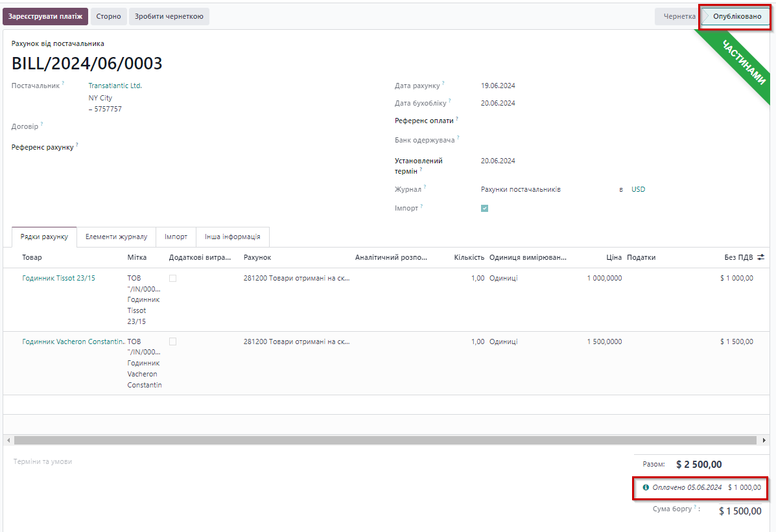Click the right arrow of the horizontal scrollbar
776x532 pixels.
[x=764, y=440]
